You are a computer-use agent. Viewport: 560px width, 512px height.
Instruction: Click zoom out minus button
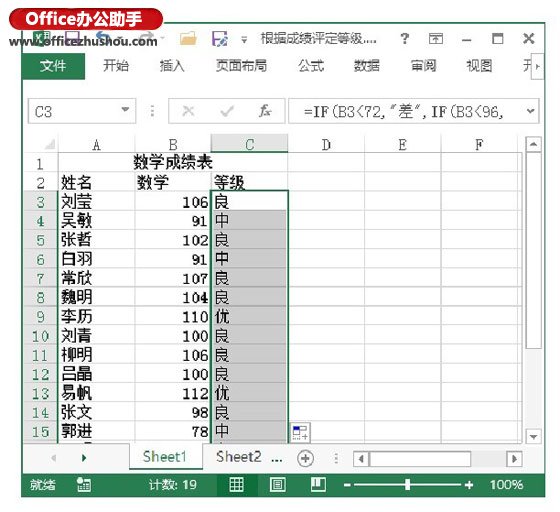(x=347, y=485)
